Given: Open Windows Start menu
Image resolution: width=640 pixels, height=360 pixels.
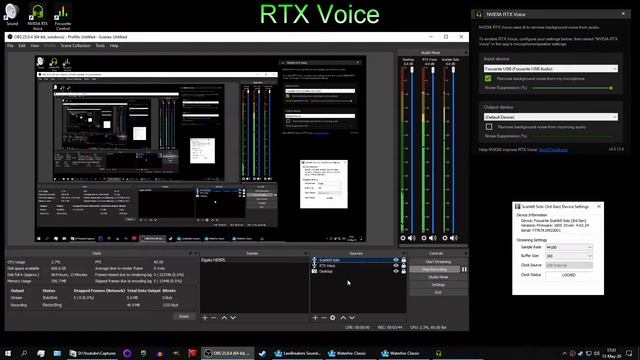Looking at the screenshot, I should click(8, 353).
